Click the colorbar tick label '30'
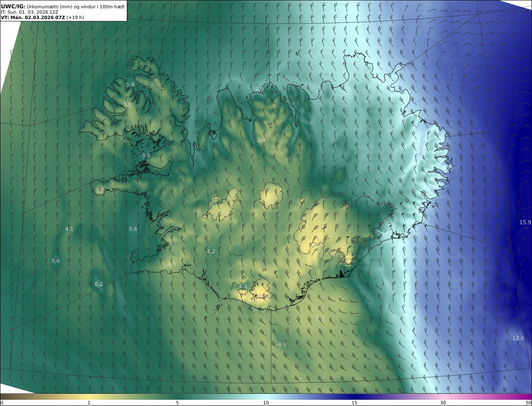 click(443, 403)
